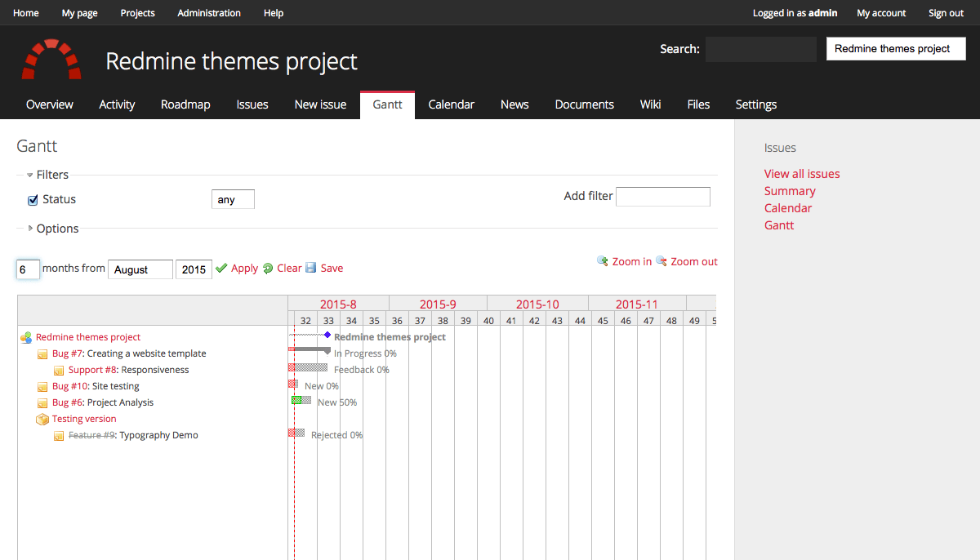Click Home in top menu
The width and height of the screenshot is (980, 560).
[26, 13]
